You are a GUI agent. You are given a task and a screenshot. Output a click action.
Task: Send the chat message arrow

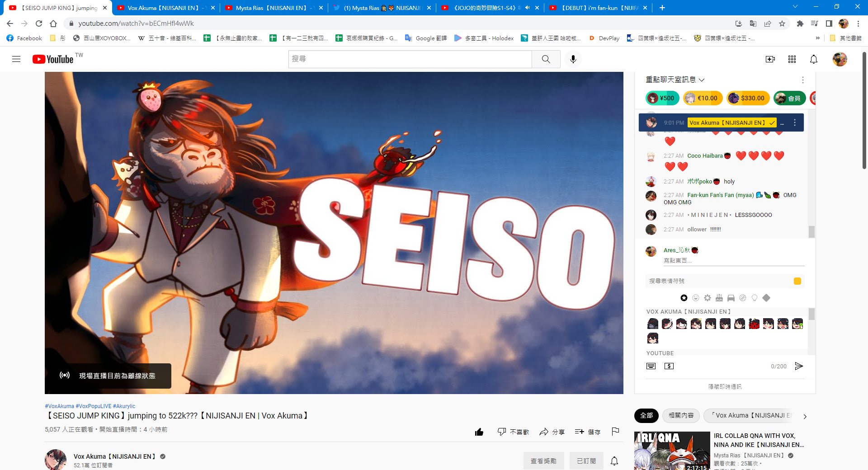coord(799,366)
